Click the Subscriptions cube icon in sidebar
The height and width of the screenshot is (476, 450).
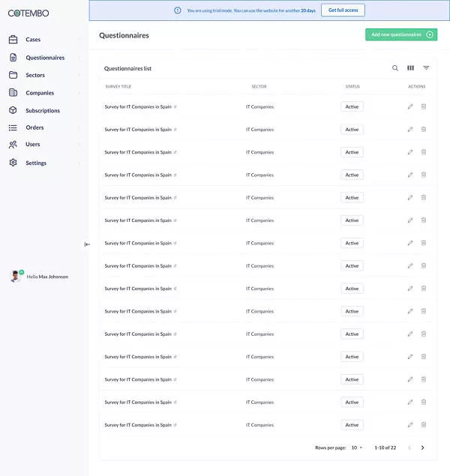pyautogui.click(x=13, y=110)
